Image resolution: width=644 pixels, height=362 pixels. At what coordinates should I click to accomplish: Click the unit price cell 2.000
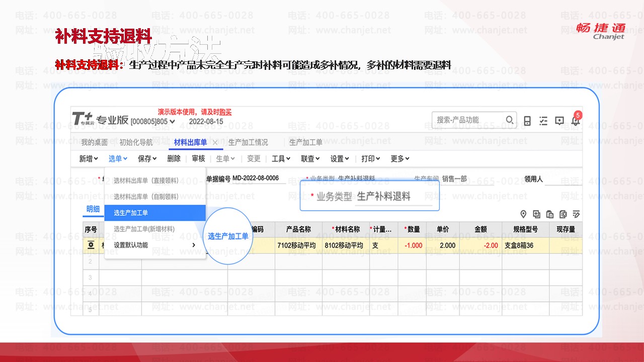pos(442,245)
